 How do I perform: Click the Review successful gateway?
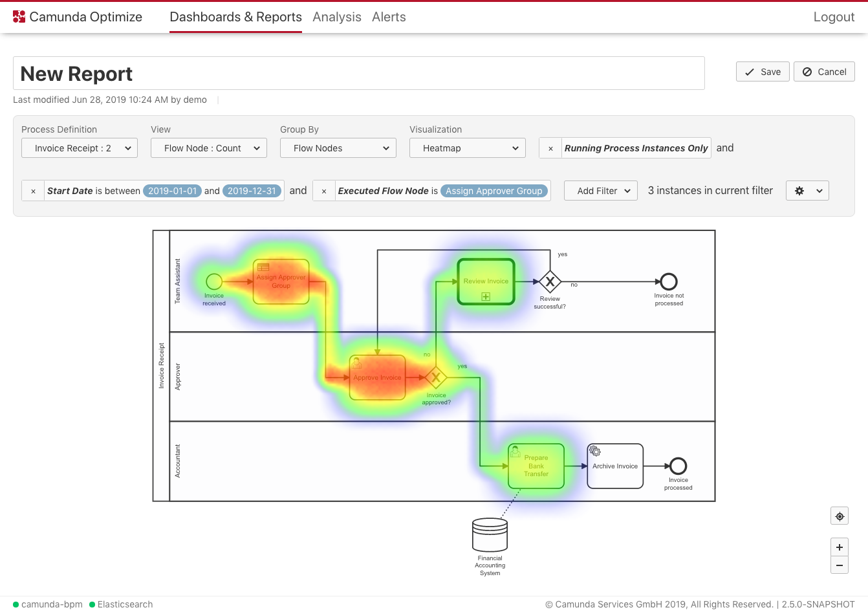(550, 281)
